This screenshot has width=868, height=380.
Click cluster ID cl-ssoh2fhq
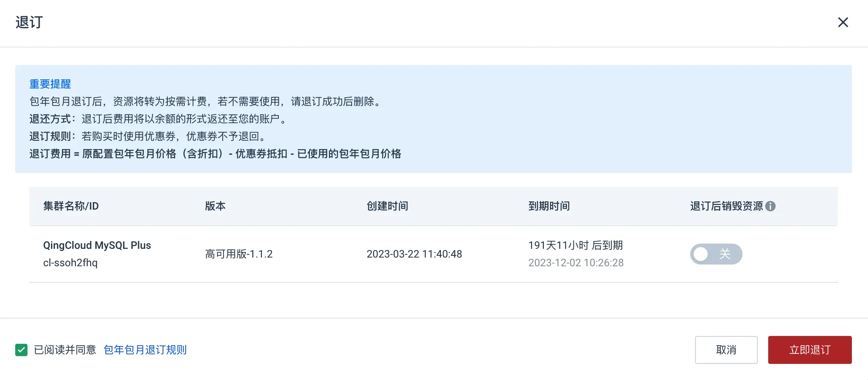(70, 263)
